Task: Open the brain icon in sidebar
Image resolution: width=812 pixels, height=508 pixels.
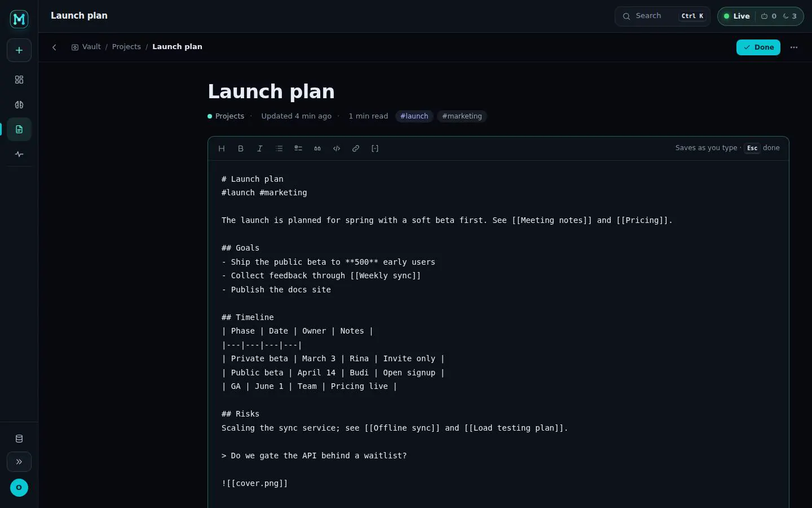Action: click(x=19, y=104)
